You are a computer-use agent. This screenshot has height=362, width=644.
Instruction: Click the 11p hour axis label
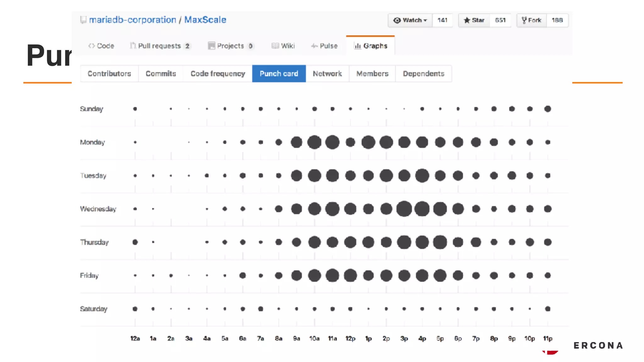pos(548,338)
